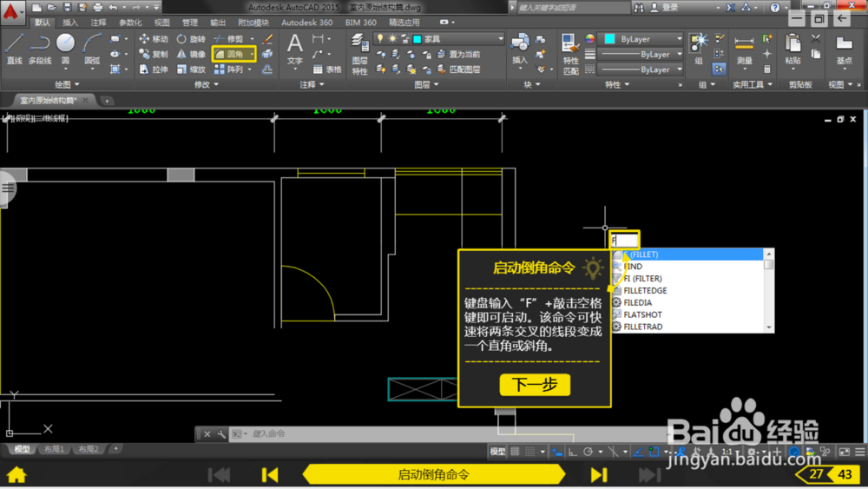
Task: Click the 移动 (Move) tool
Action: (x=154, y=39)
